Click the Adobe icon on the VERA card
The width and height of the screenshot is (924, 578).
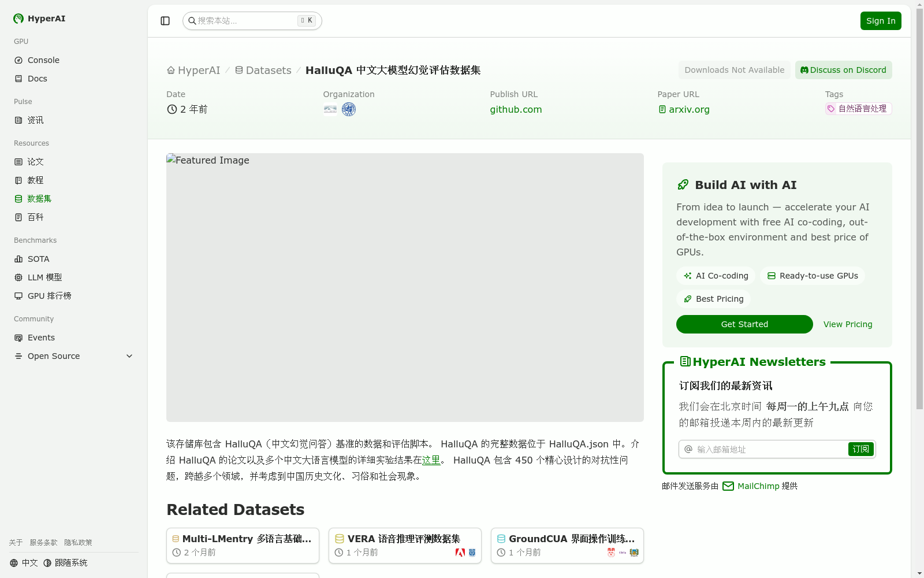pyautogui.click(x=460, y=553)
